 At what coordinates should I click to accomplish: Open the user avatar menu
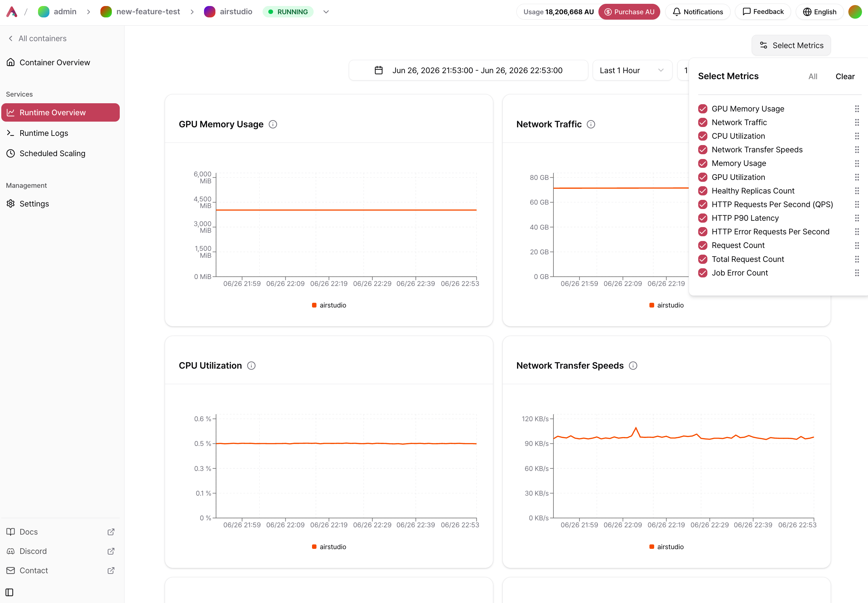(855, 12)
